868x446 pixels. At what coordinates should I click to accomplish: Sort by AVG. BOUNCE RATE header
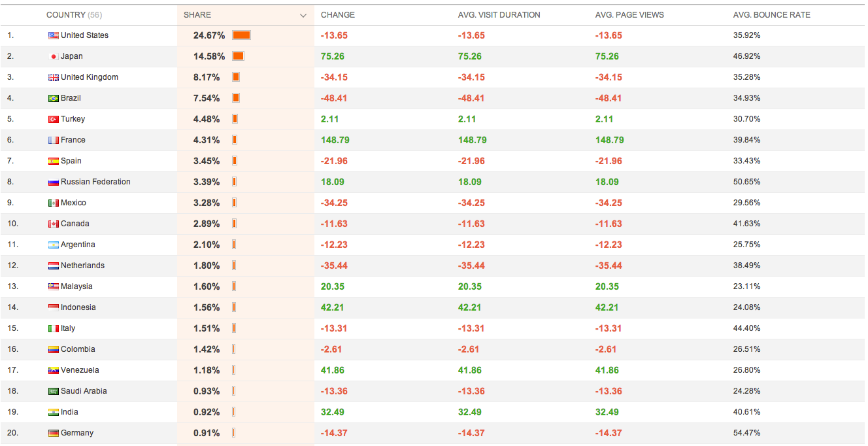coord(772,14)
